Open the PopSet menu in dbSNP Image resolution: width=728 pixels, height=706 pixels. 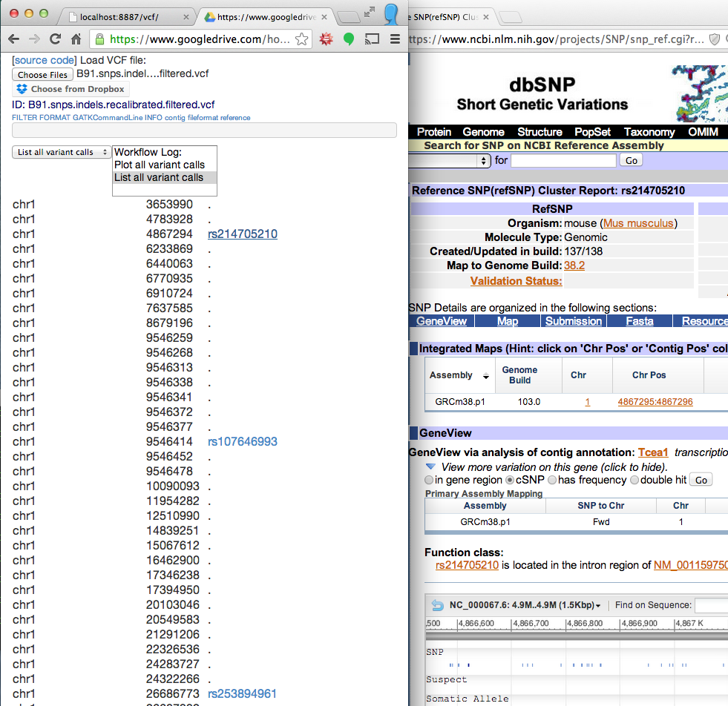[x=592, y=132]
